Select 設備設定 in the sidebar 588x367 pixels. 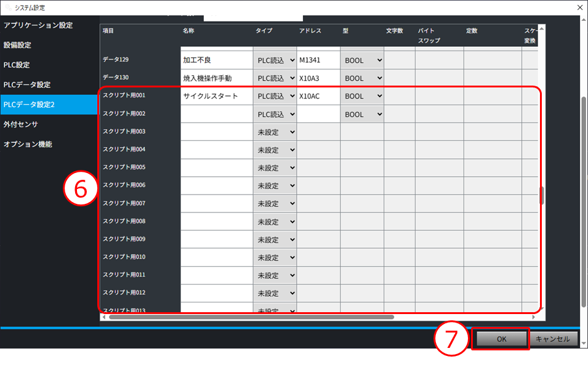pyautogui.click(x=17, y=45)
